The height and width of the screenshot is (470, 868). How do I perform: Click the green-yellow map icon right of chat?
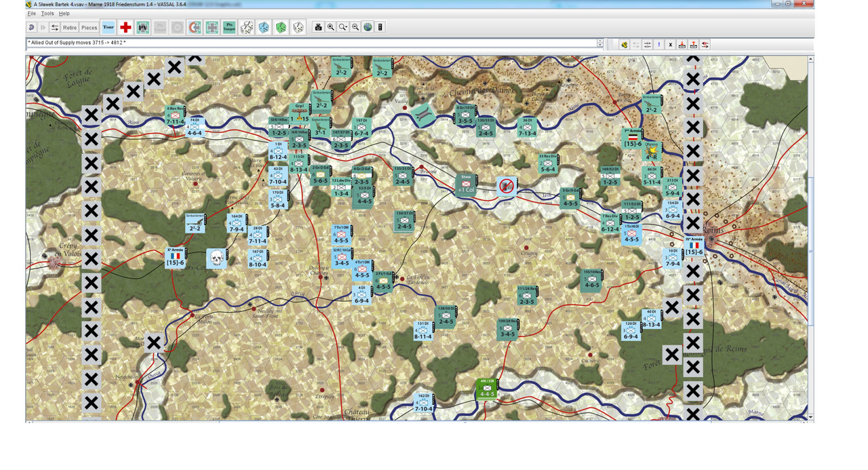[x=623, y=45]
